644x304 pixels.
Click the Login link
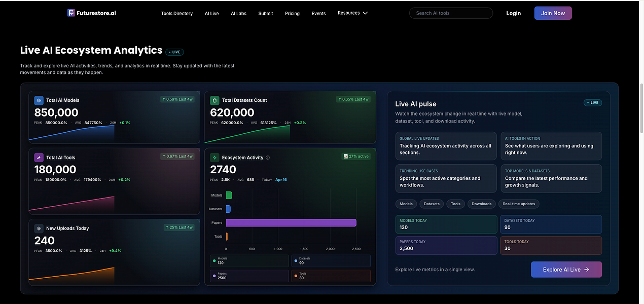click(x=513, y=13)
